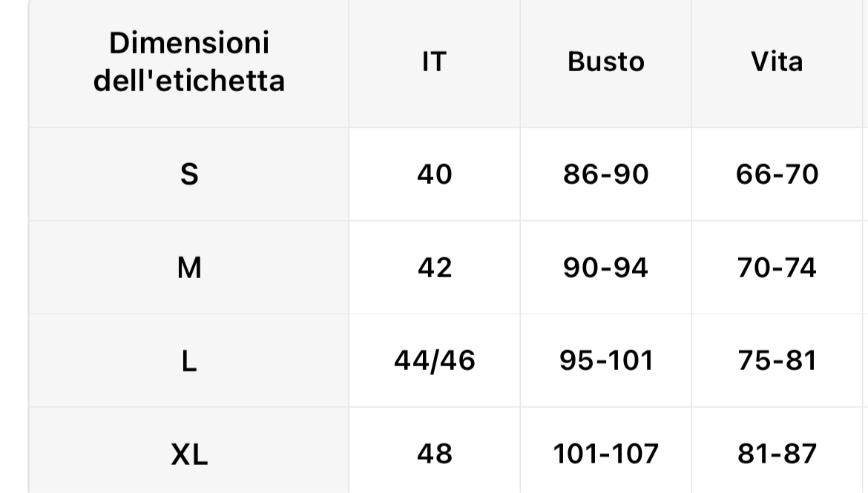The image size is (868, 493).
Task: Select the S size label row
Action: click(x=188, y=174)
